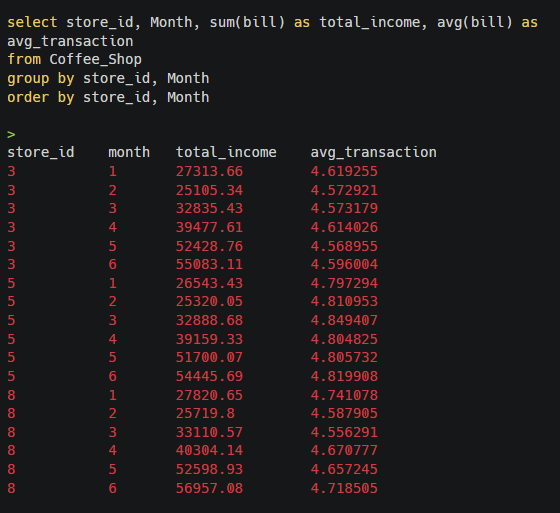Image resolution: width=560 pixels, height=513 pixels.
Task: Click average value 4.619255
Action: pyautogui.click(x=344, y=171)
